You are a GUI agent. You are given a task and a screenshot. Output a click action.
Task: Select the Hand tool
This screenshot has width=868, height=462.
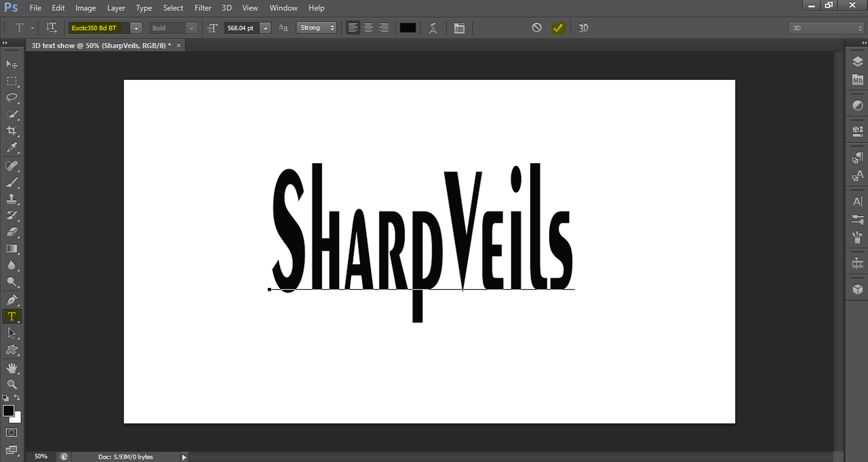coord(12,368)
